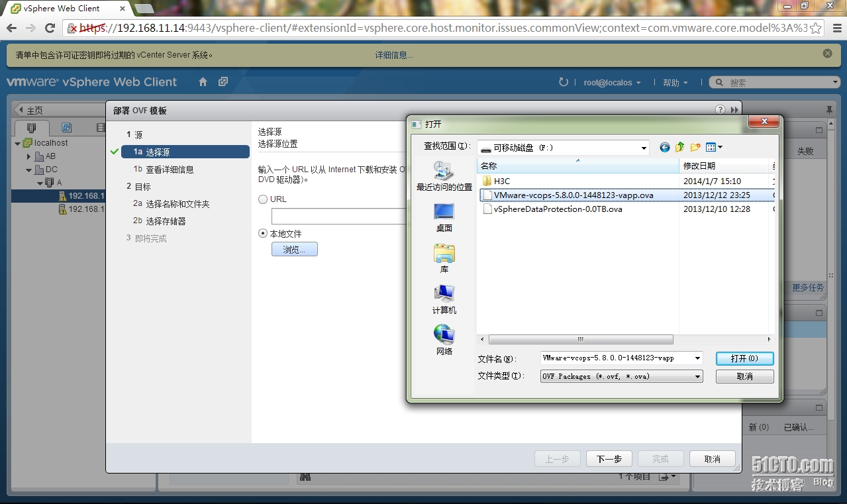
Task: Dismiss the yellow license warning banner
Action: (x=827, y=53)
